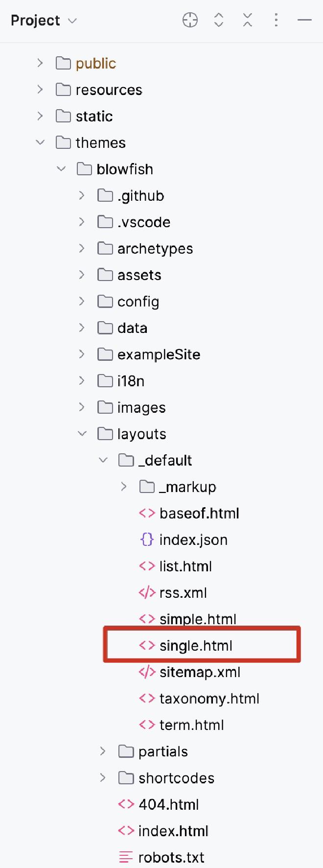Select taxonomy.html in _default

(209, 699)
